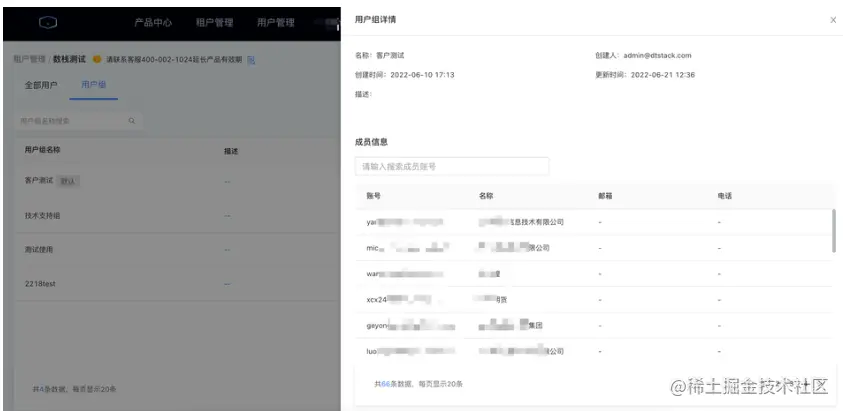Click the 名称 column header in member table

tap(486, 196)
